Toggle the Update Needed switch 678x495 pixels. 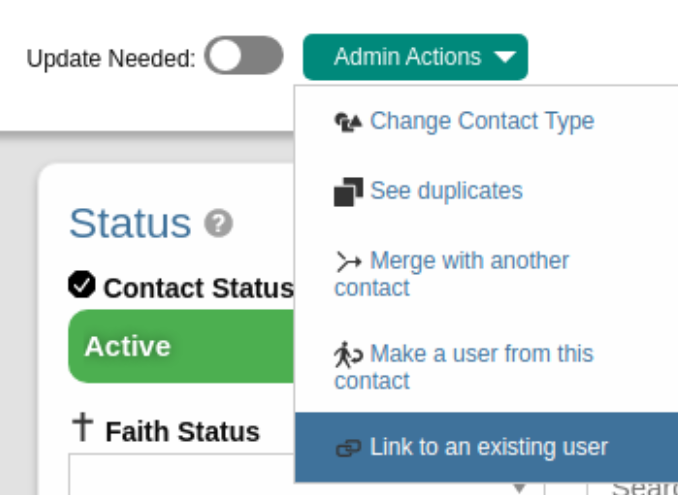(244, 55)
